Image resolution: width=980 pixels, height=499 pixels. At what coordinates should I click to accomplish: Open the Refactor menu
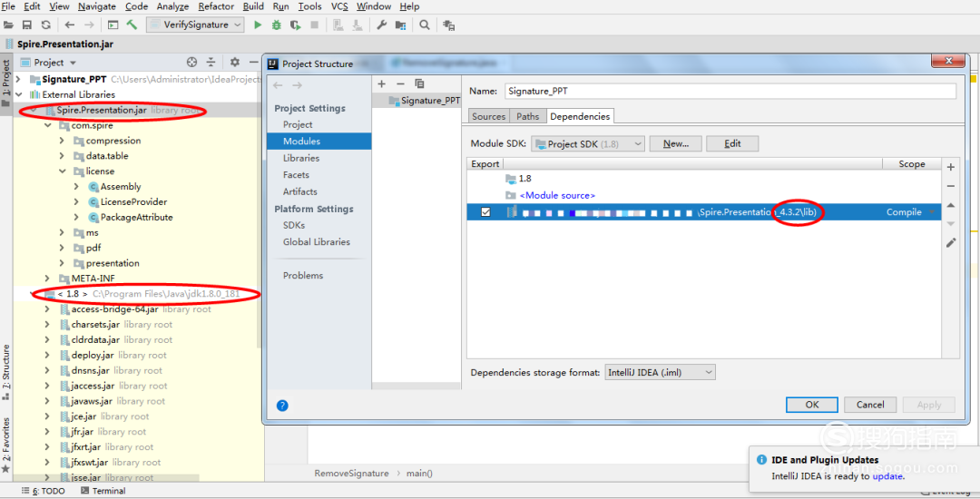coord(216,6)
